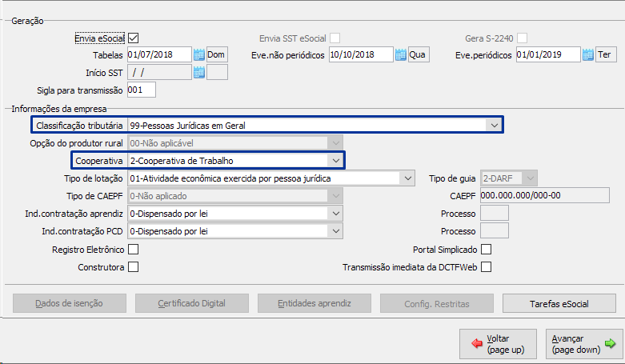The height and width of the screenshot is (364, 625).
Task: Click the CAEPF number field
Action: 545,195
